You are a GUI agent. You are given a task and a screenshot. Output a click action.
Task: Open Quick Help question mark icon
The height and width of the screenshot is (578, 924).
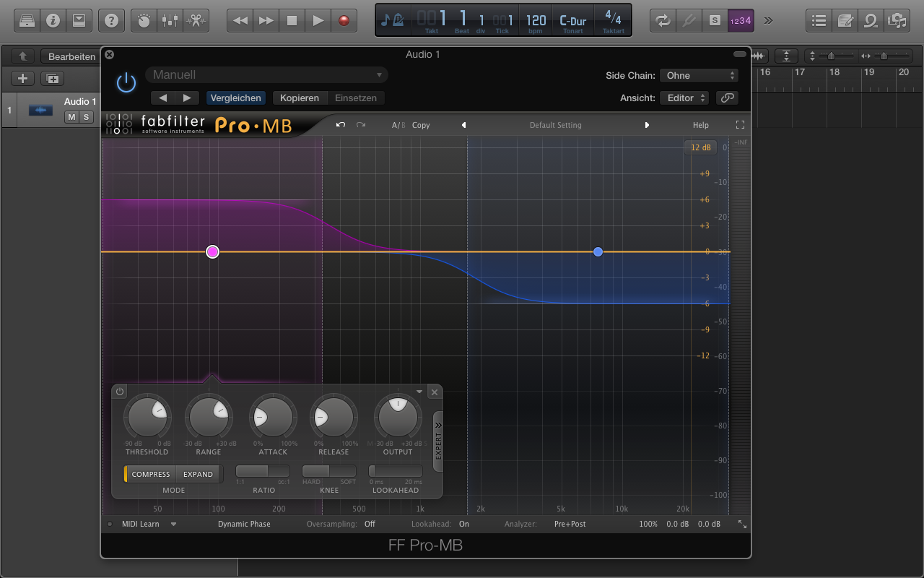click(x=110, y=21)
